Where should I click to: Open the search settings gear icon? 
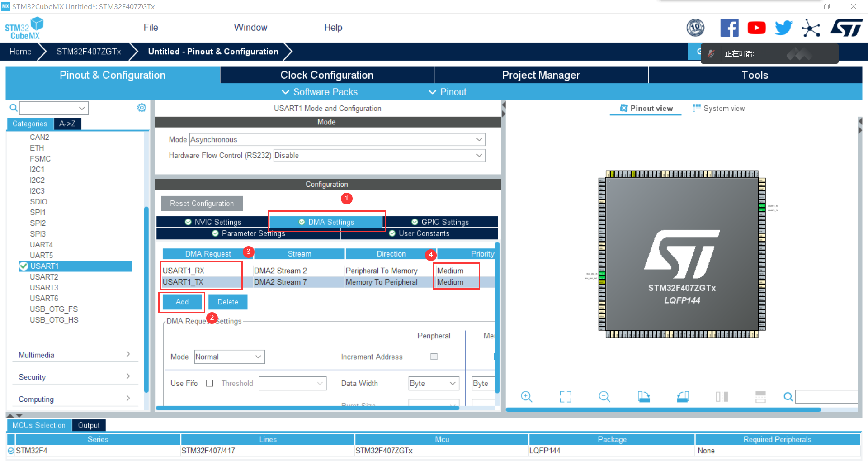(142, 108)
